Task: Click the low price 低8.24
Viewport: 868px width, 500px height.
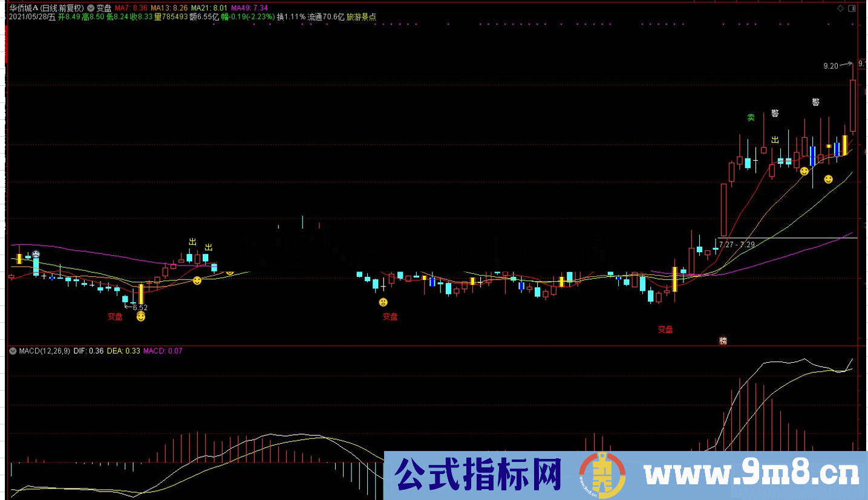Action: (x=117, y=17)
